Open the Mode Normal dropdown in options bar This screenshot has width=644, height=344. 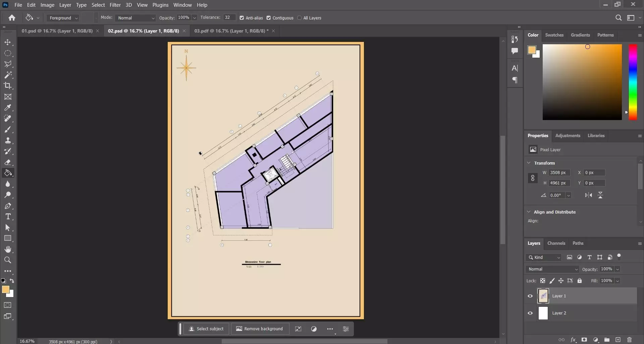coord(136,18)
